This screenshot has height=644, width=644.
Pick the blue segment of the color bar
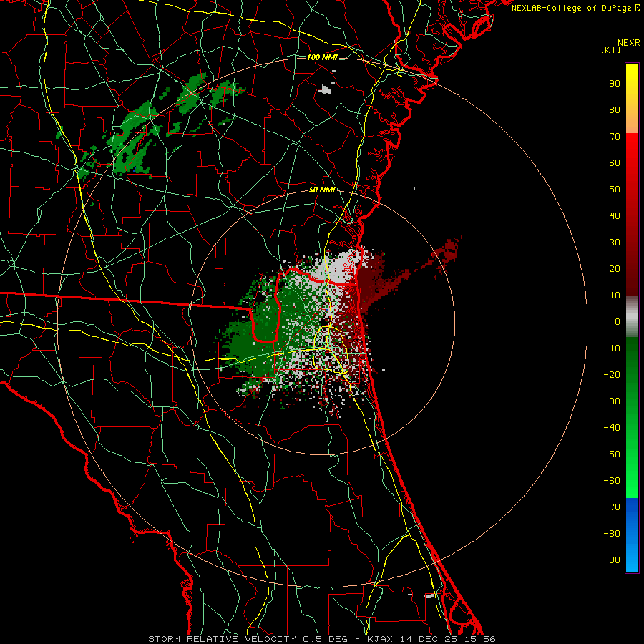point(632,535)
